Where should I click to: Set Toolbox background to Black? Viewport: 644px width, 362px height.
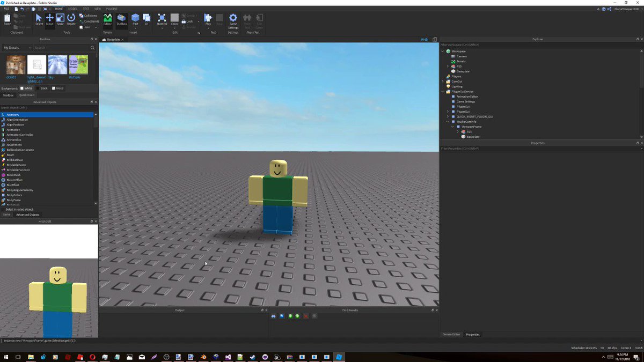click(42, 88)
